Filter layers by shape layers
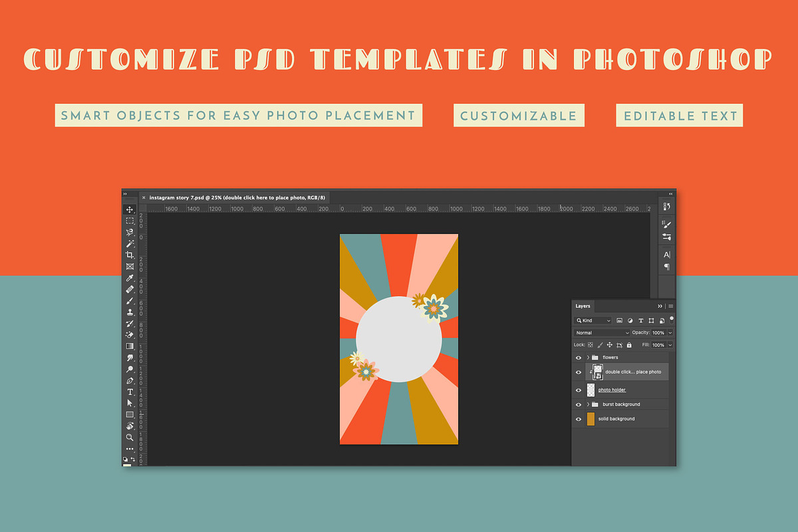798x532 pixels. [651, 321]
